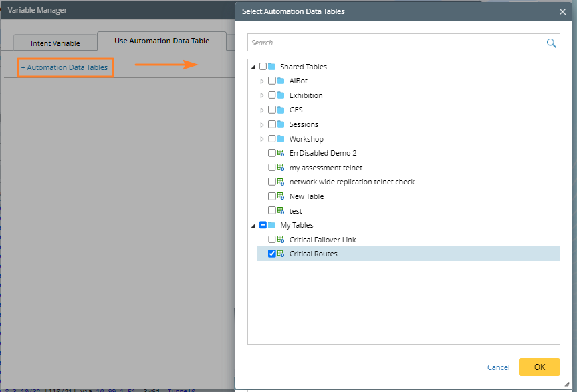The height and width of the screenshot is (392, 577).
Task: Click the Exhibition folder icon
Action: coord(281,95)
